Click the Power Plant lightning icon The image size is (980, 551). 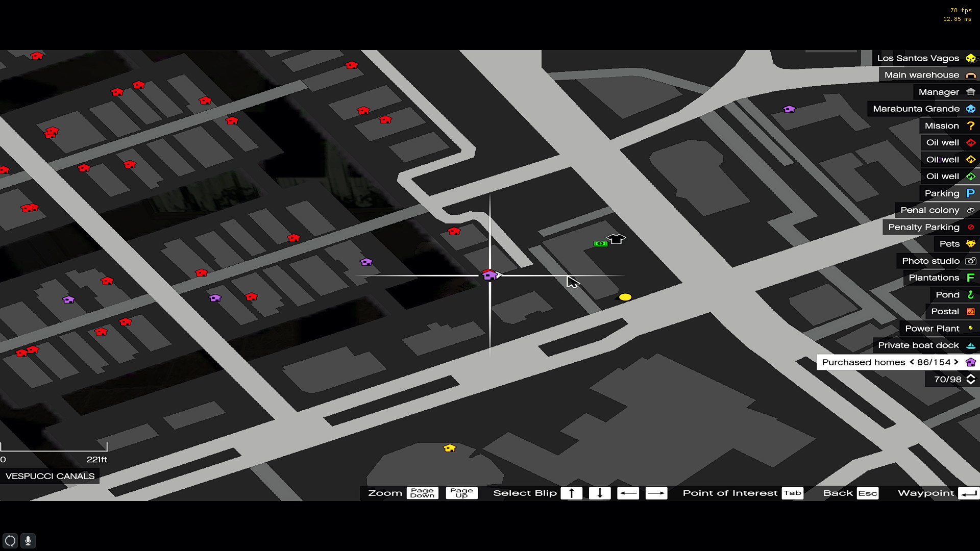click(971, 328)
